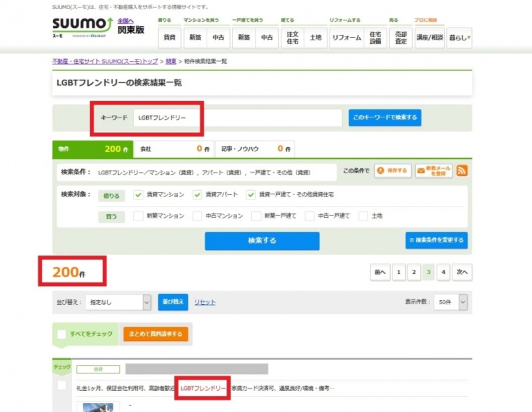Image resolution: width=532 pixels, height=412 pixels.
Task: Click the 保存する save button
Action: click(x=393, y=171)
